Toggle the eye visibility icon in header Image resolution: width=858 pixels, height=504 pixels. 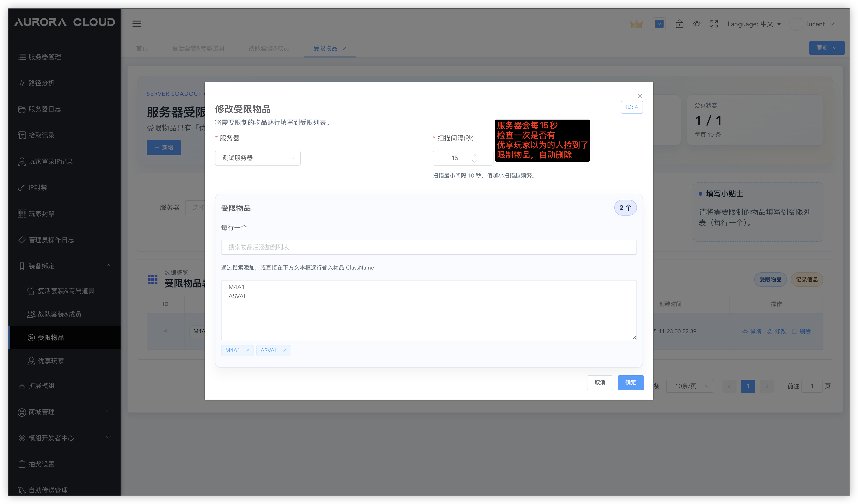tap(697, 24)
